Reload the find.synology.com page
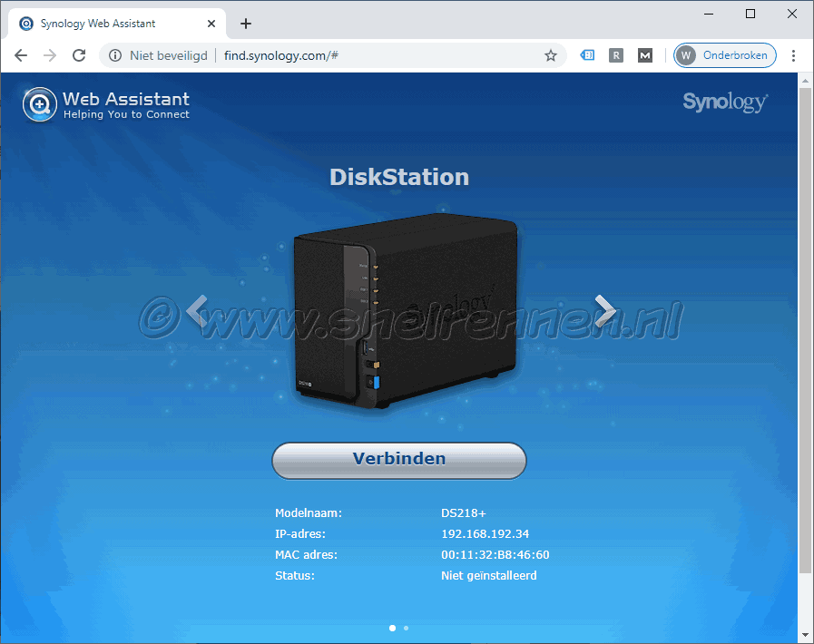The height and width of the screenshot is (644, 814). point(79,55)
